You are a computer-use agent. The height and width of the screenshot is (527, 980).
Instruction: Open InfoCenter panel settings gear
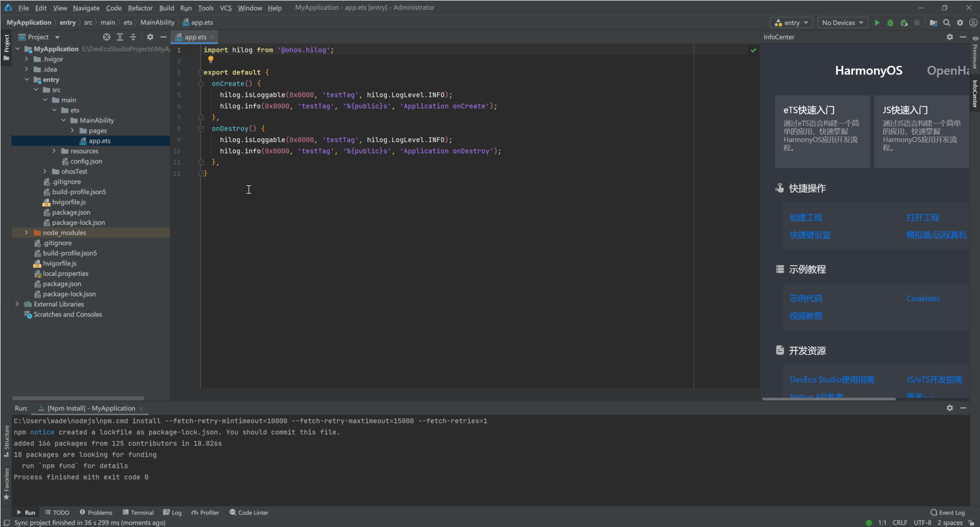(x=949, y=37)
